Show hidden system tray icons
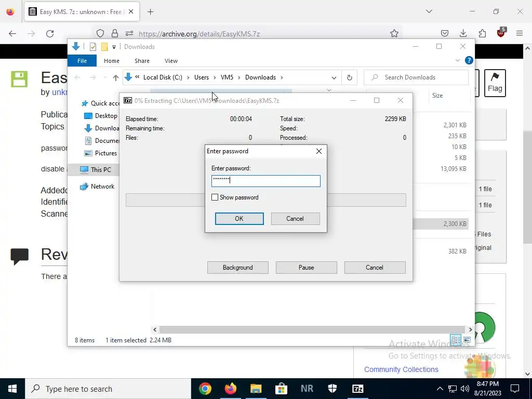The height and width of the screenshot is (399, 532). click(440, 389)
